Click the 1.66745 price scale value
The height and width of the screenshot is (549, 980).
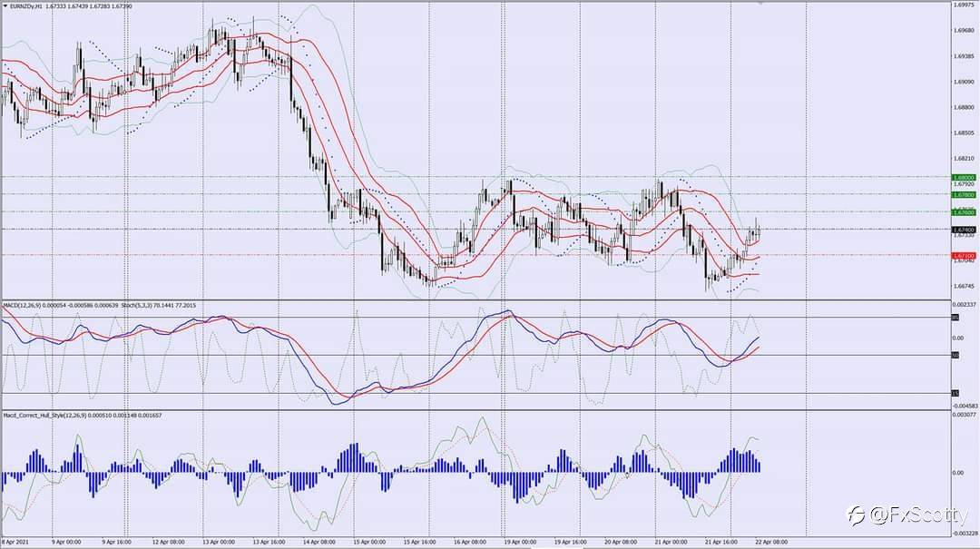pos(963,287)
